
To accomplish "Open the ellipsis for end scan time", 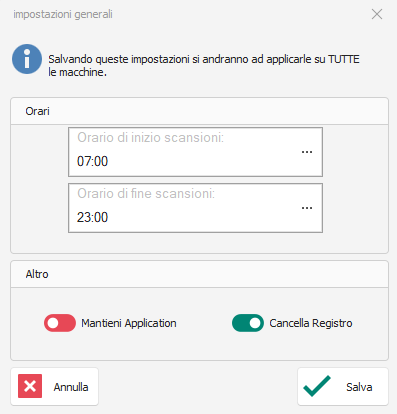I will click(307, 208).
